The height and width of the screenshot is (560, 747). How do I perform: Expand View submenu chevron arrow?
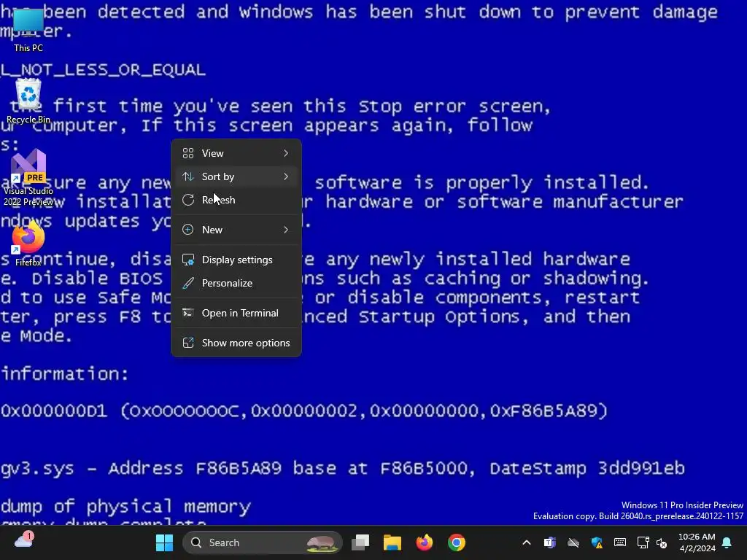(286, 153)
